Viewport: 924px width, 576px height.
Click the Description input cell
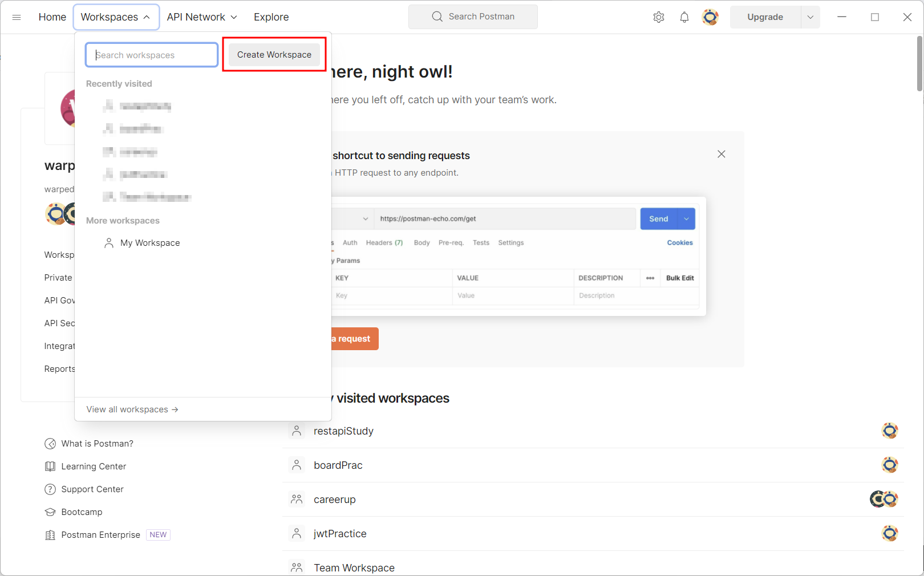point(636,295)
